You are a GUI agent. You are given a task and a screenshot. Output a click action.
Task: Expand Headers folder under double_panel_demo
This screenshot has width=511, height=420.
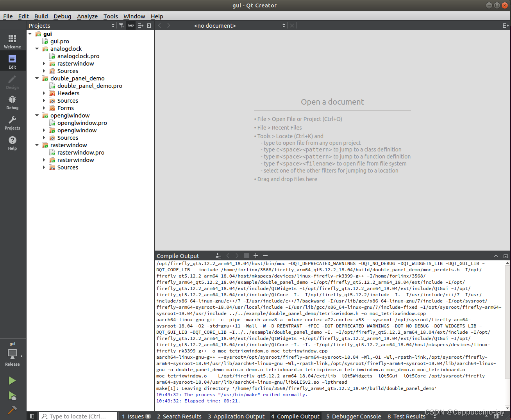tap(44, 93)
